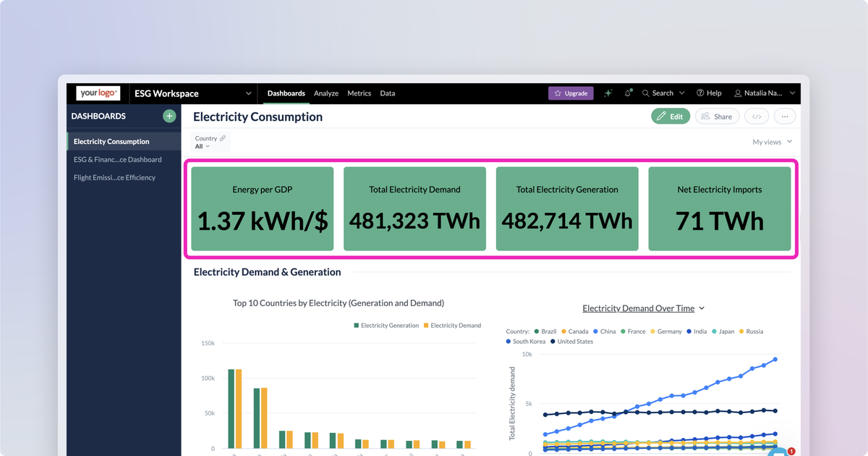
Task: Click the Upgrade button
Action: coord(571,93)
